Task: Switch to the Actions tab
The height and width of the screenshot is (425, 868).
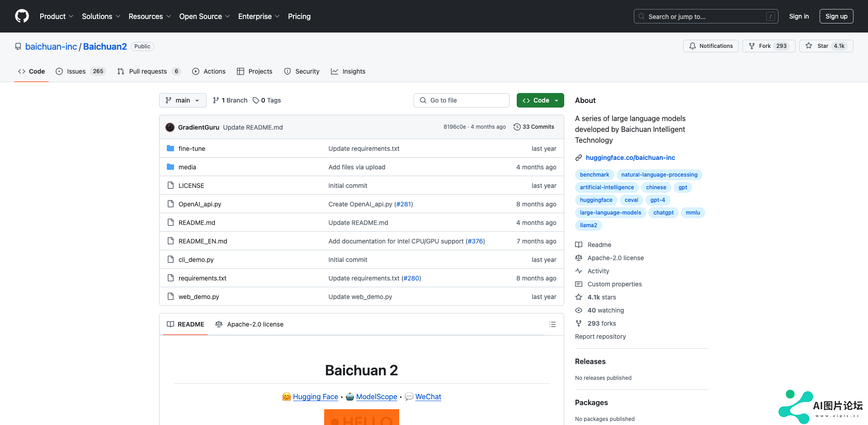Action: point(209,71)
